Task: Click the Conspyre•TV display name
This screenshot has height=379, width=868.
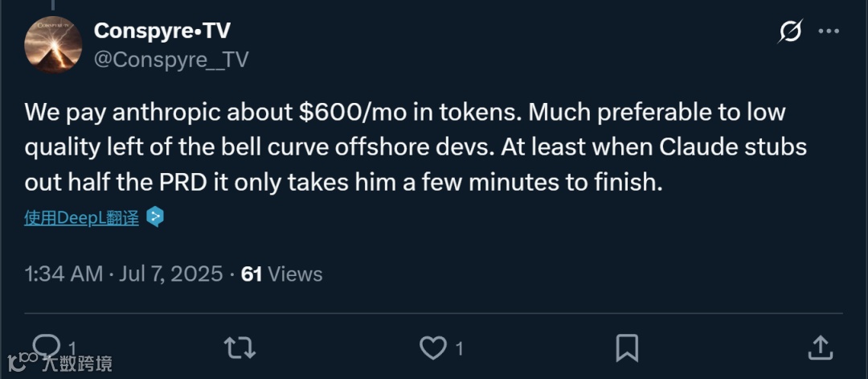Action: tap(162, 31)
